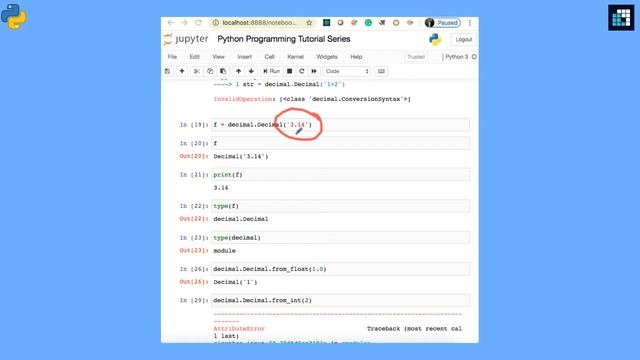Screen dimensions: 640x360
Task: Go forward with browser forward arrow
Action: tap(184, 23)
